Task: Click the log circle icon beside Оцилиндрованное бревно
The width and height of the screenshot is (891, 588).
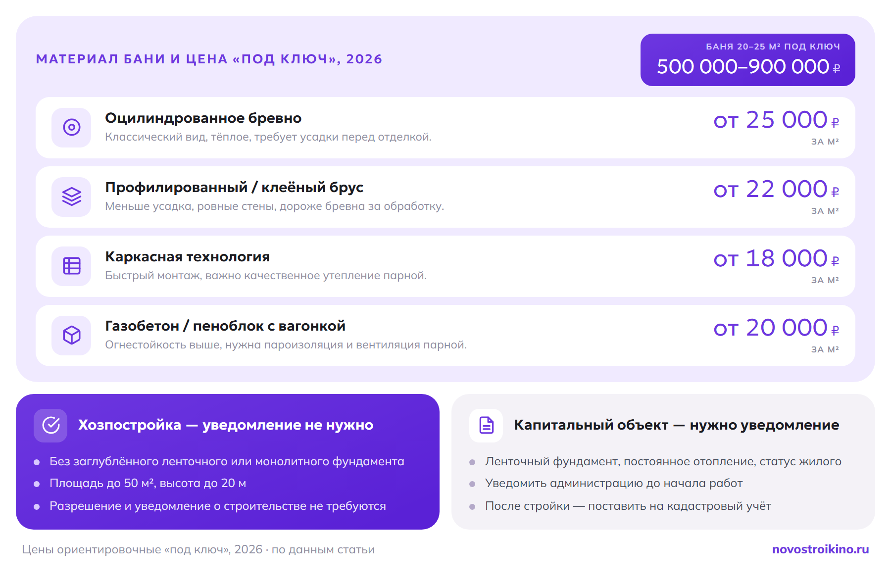Action: pyautogui.click(x=71, y=127)
